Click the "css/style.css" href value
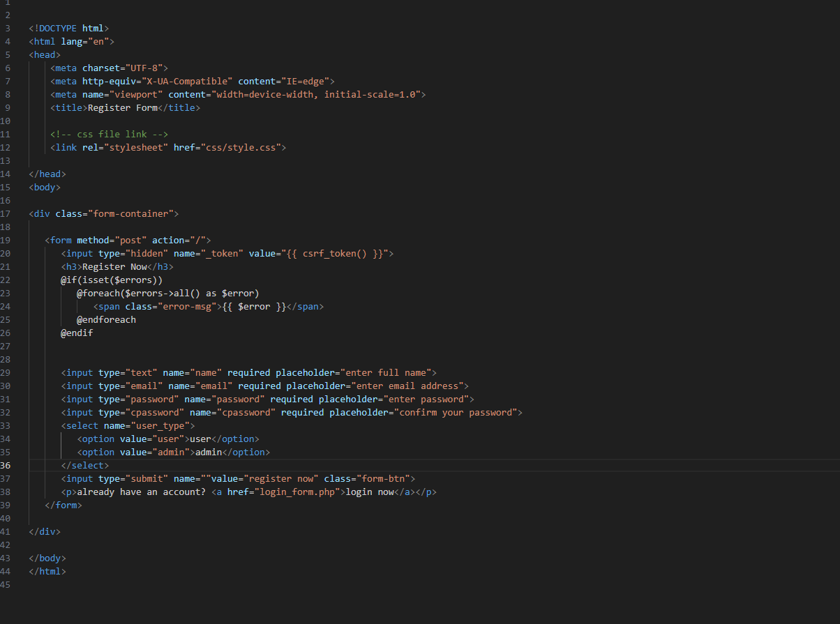Image resolution: width=840 pixels, height=624 pixels. [x=241, y=148]
